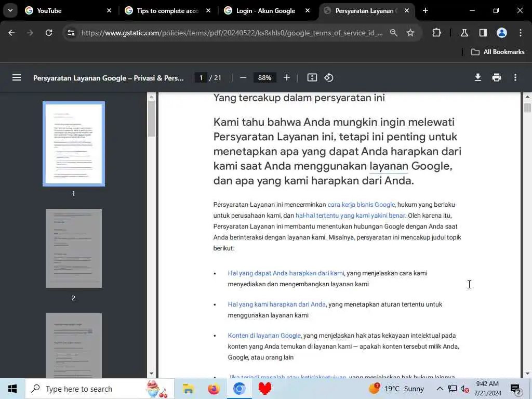This screenshot has width=532, height=399.
Task: Expand the hidden system tray icons
Action: (440, 389)
